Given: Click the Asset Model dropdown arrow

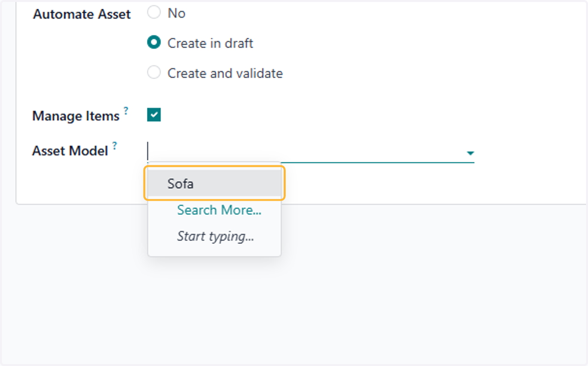Looking at the screenshot, I should [470, 154].
